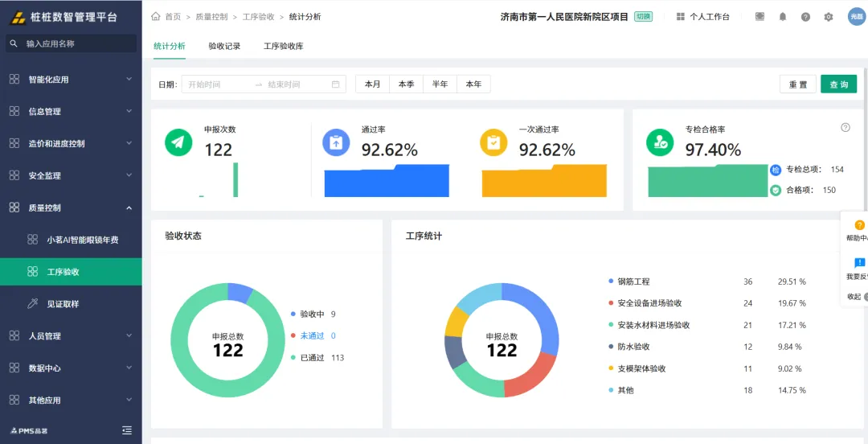Click the 我要反馈 blue feedback icon
868x444 pixels.
pos(860,263)
